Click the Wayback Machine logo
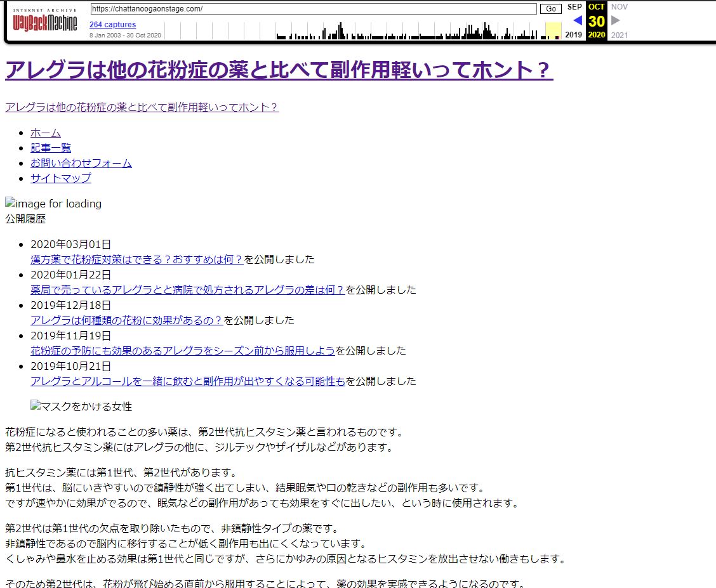 tap(45, 23)
